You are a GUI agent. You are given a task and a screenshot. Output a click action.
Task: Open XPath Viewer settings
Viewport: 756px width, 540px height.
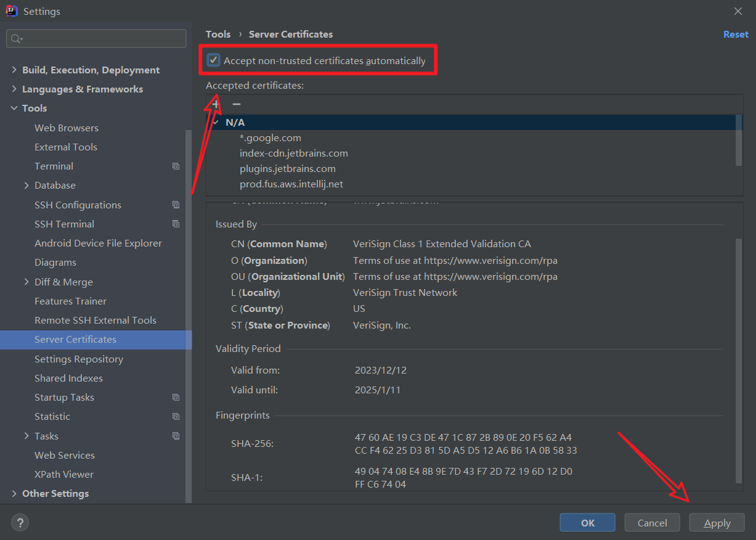(64, 474)
